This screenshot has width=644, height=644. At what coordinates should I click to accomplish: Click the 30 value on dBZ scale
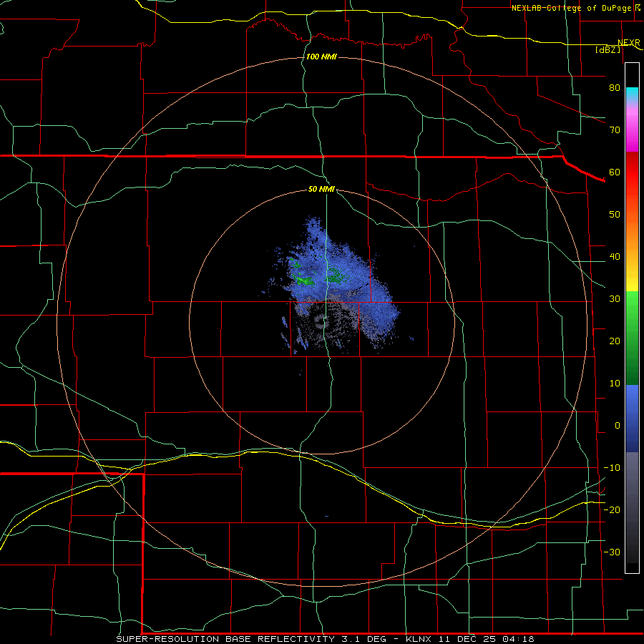615,298
